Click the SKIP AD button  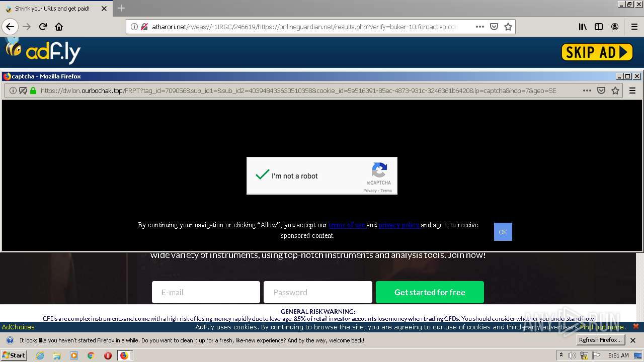point(597,52)
